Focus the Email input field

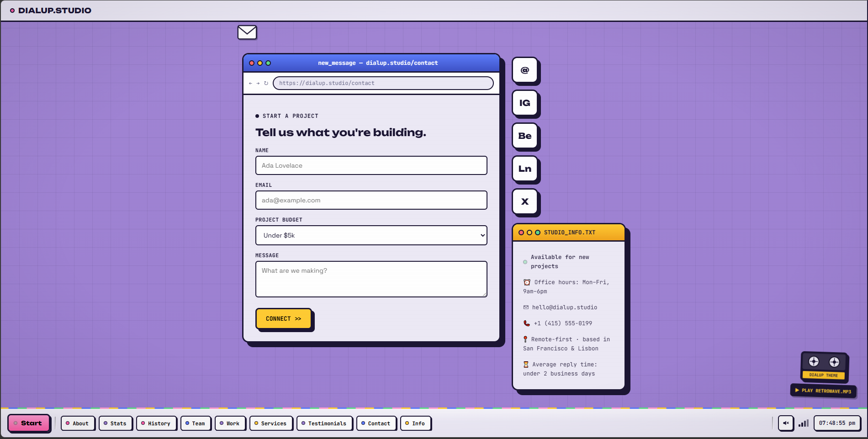tap(371, 200)
